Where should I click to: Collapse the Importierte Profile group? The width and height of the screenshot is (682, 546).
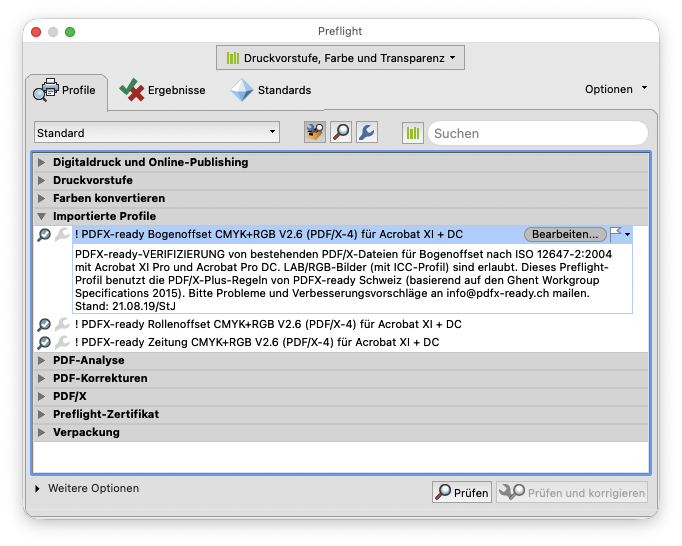(x=41, y=216)
